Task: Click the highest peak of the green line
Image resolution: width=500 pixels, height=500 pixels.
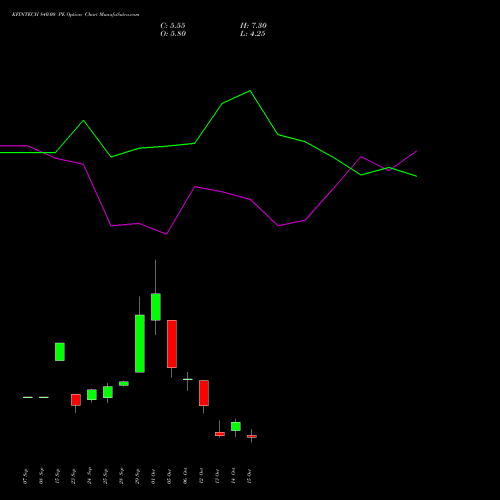Action: coord(250,91)
